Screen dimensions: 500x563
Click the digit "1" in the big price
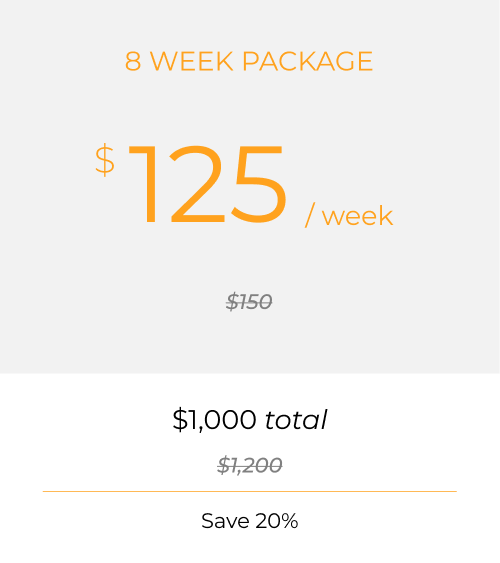142,185
